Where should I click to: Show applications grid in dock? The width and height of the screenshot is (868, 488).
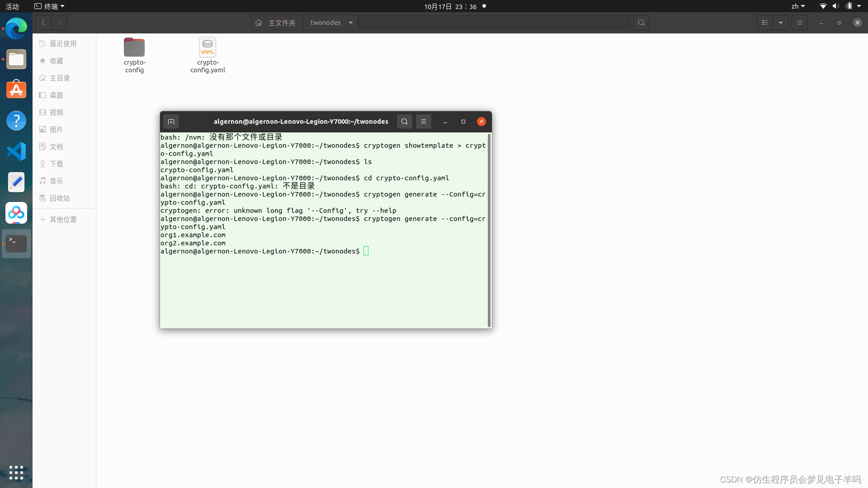16,473
